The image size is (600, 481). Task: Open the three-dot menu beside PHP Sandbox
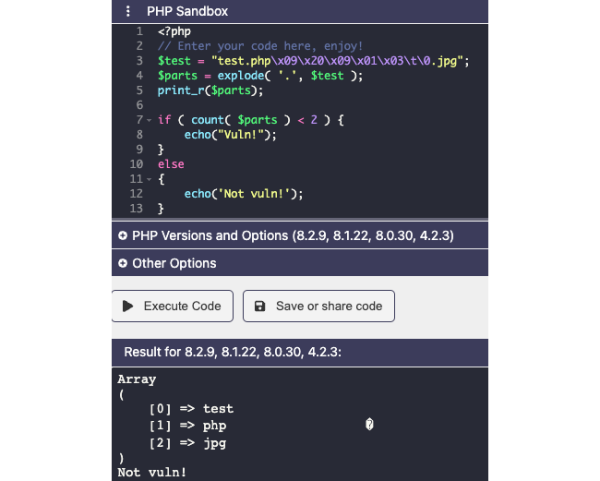[128, 11]
